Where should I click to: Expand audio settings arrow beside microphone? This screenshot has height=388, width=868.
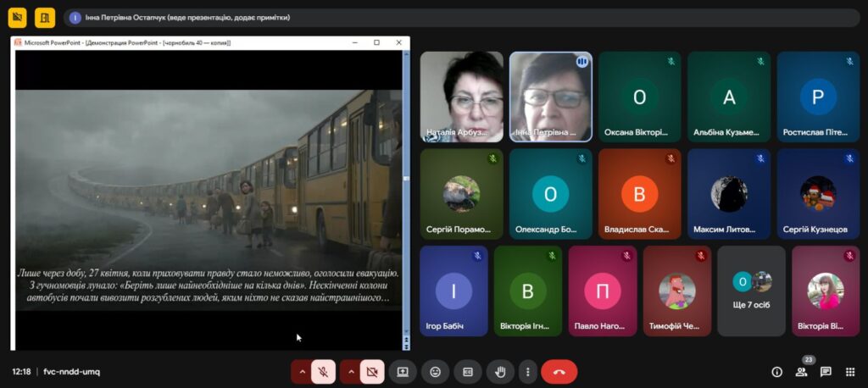click(301, 371)
